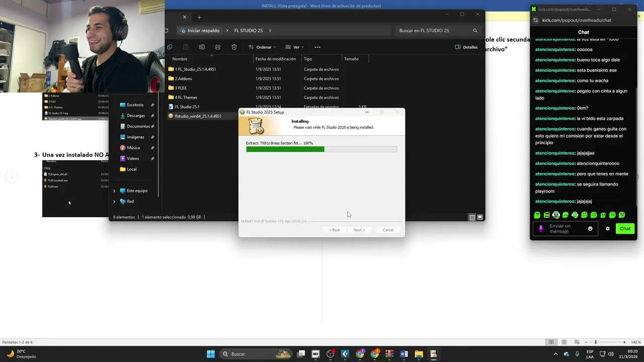Open WinRAR on the taskbar
Screen dimensions: 644x362
(x=389, y=354)
